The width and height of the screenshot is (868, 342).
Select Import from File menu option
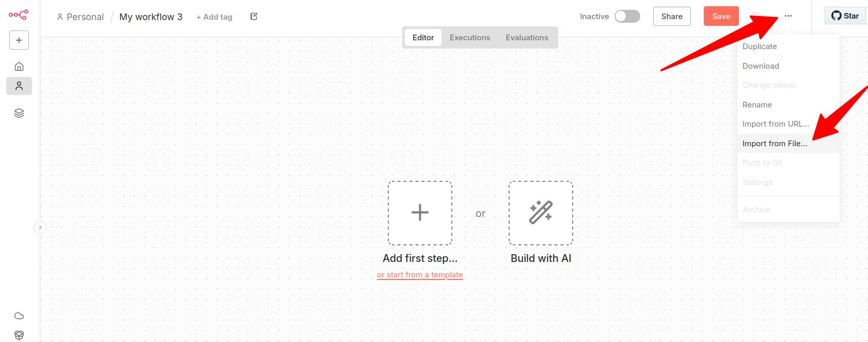click(x=775, y=144)
